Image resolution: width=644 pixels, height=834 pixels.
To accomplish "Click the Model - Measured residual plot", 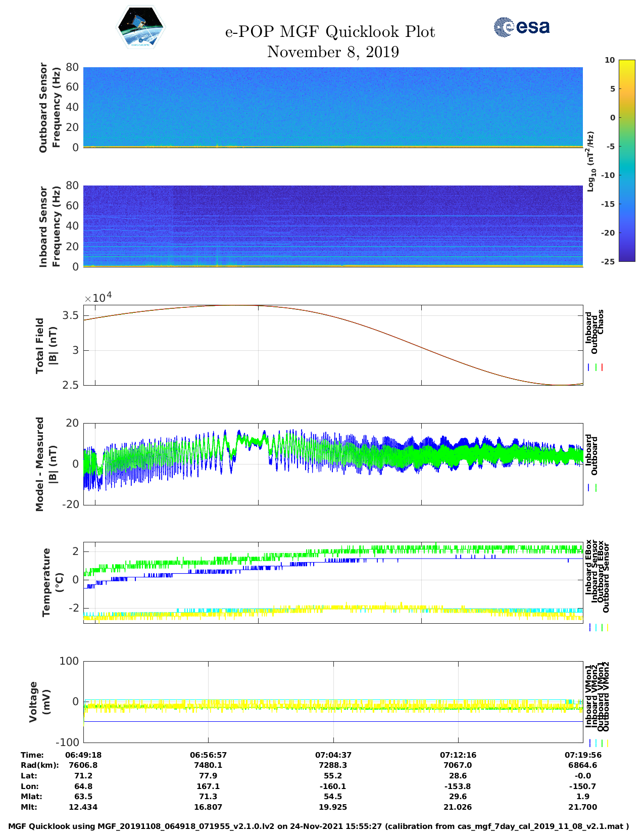I will tap(333, 464).
